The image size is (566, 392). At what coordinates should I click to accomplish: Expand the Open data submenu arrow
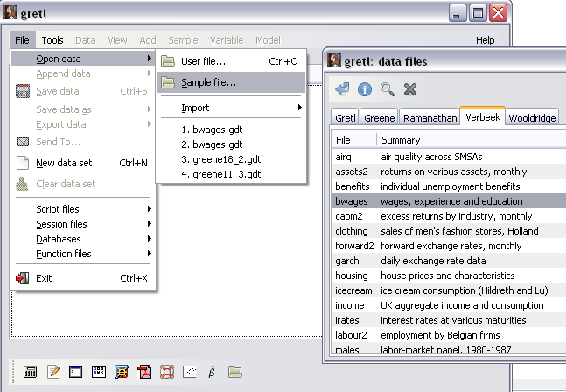point(149,58)
